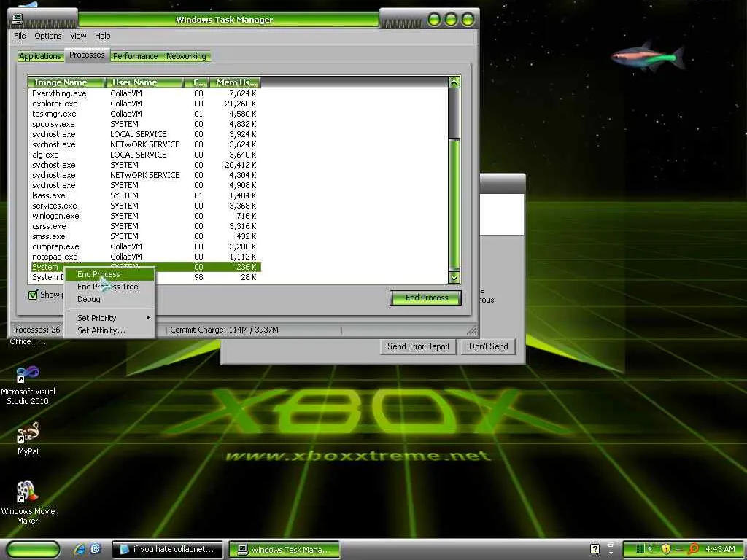This screenshot has width=747, height=560.
Task: Select the csrss.exe process row
Action: 144,226
